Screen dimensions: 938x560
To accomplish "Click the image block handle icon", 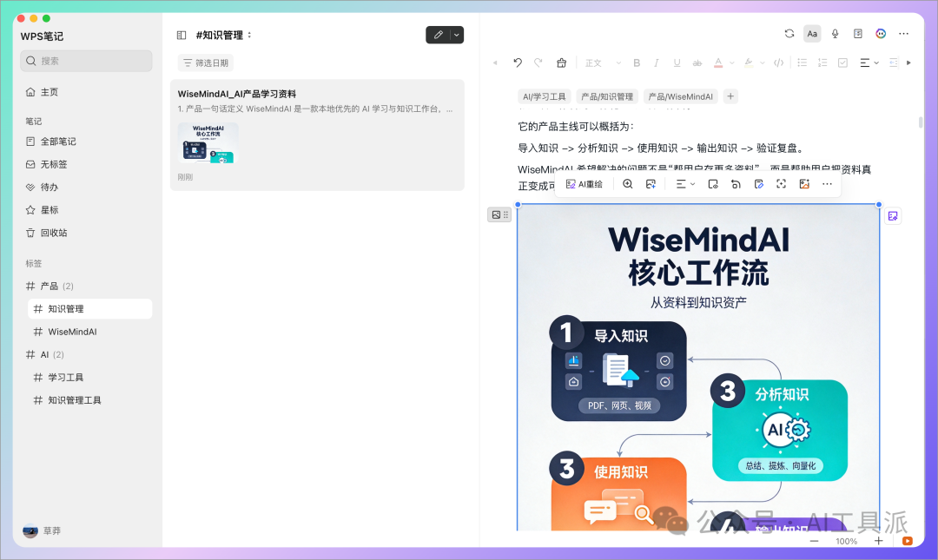I will (x=499, y=214).
